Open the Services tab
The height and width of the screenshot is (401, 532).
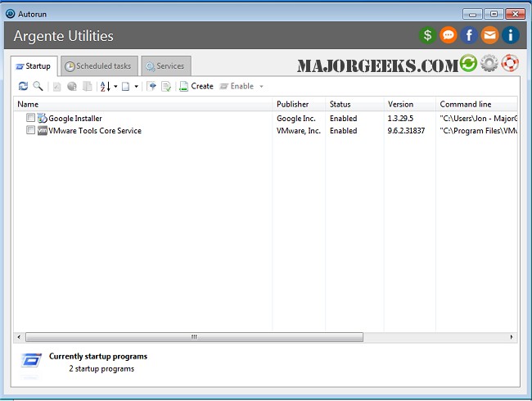click(166, 66)
